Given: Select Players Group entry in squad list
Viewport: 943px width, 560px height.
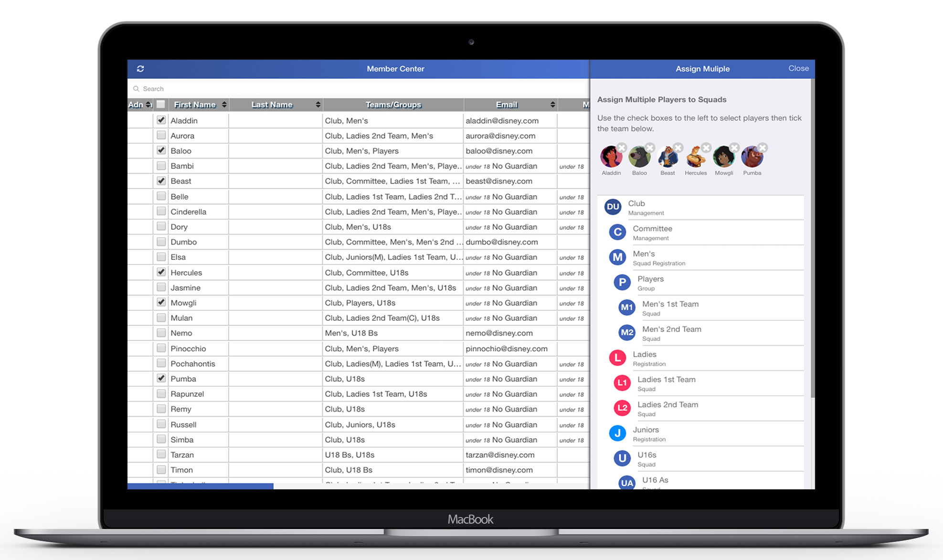Looking at the screenshot, I should [650, 283].
